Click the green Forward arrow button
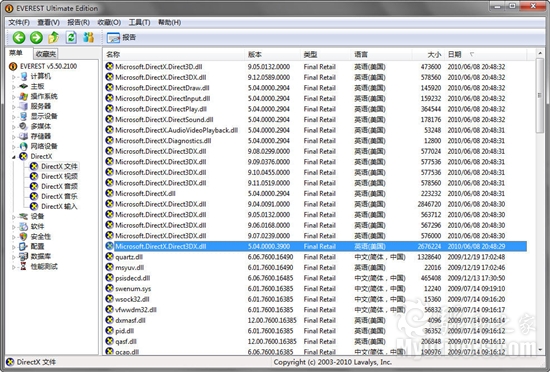 click(36, 38)
